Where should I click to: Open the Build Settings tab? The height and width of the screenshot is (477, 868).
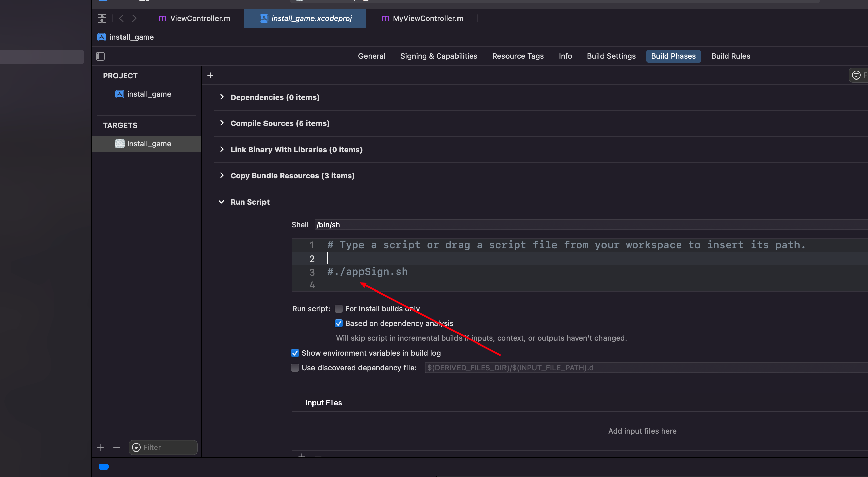tap(611, 56)
